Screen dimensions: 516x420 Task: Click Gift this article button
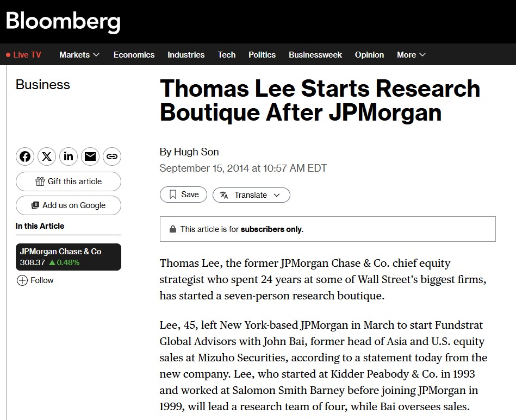[x=69, y=181]
